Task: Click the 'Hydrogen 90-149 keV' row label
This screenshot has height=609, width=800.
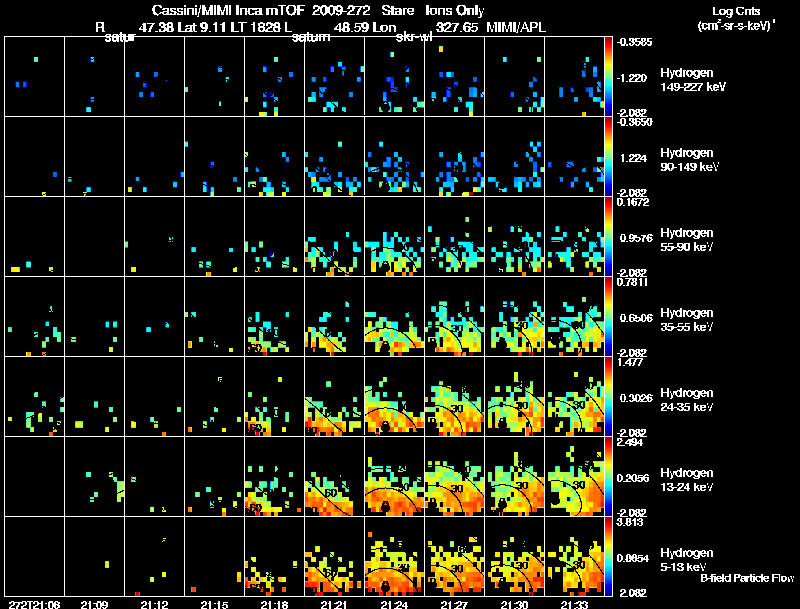Action: [x=689, y=160]
